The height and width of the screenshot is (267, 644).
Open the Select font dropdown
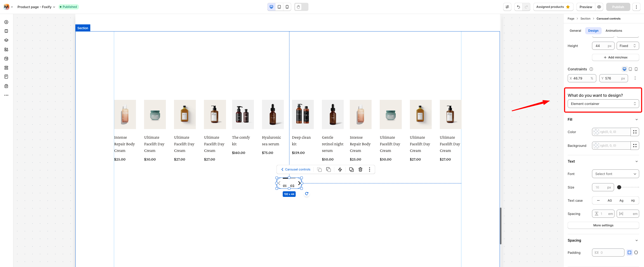pos(615,174)
